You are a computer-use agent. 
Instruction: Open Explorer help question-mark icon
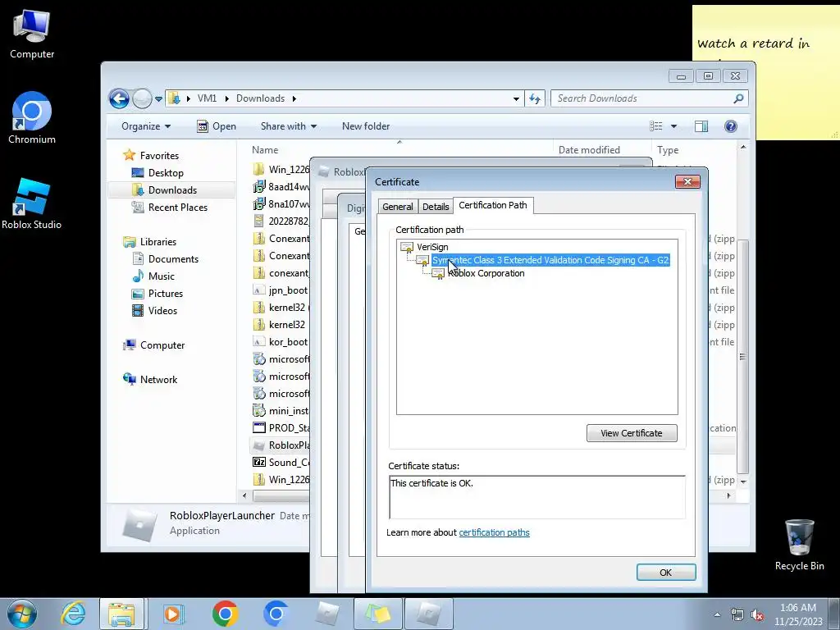coord(731,126)
